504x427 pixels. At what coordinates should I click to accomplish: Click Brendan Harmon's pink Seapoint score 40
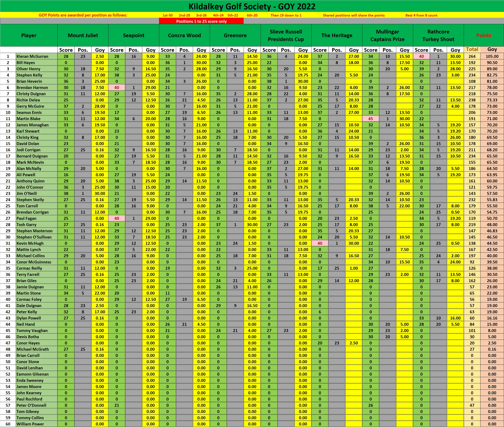pyautogui.click(x=117, y=88)
